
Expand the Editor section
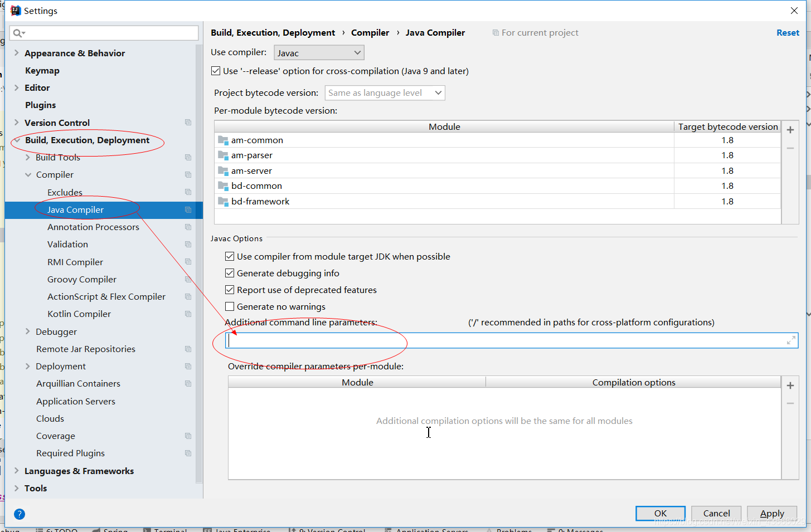17,87
